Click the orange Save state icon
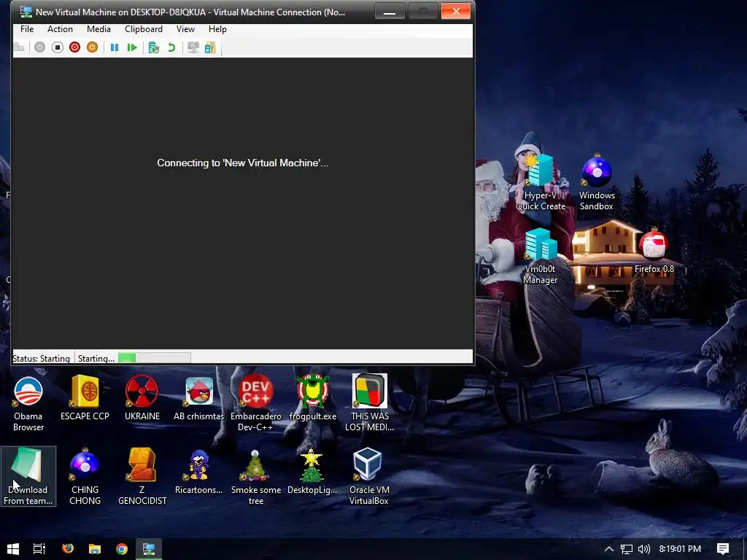This screenshot has width=747, height=560. [93, 47]
